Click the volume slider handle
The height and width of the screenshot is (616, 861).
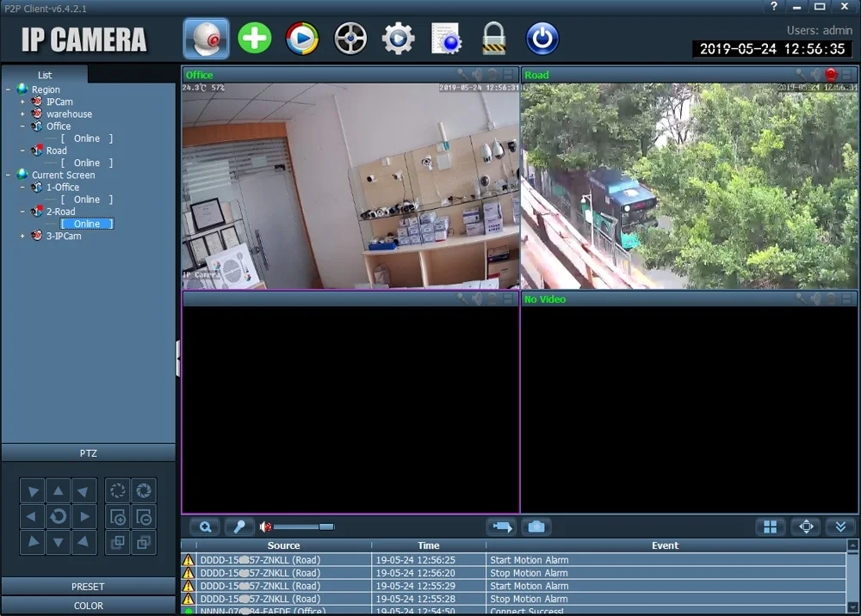pyautogui.click(x=326, y=527)
